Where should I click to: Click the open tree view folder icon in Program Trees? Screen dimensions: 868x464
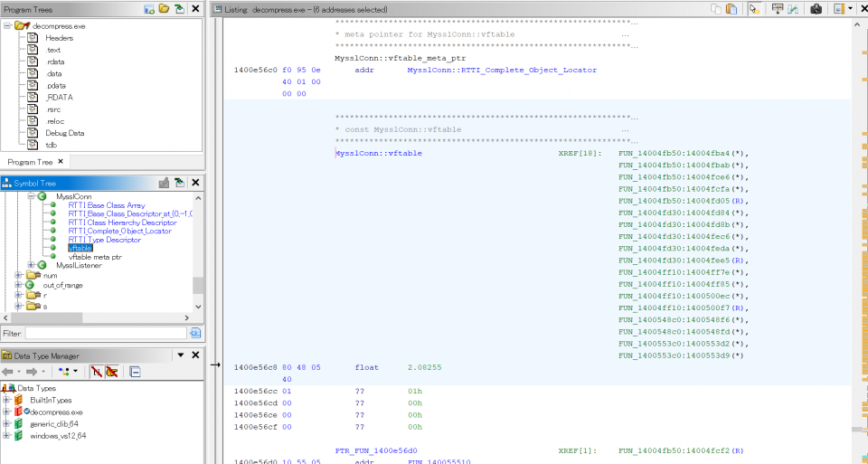(x=164, y=9)
